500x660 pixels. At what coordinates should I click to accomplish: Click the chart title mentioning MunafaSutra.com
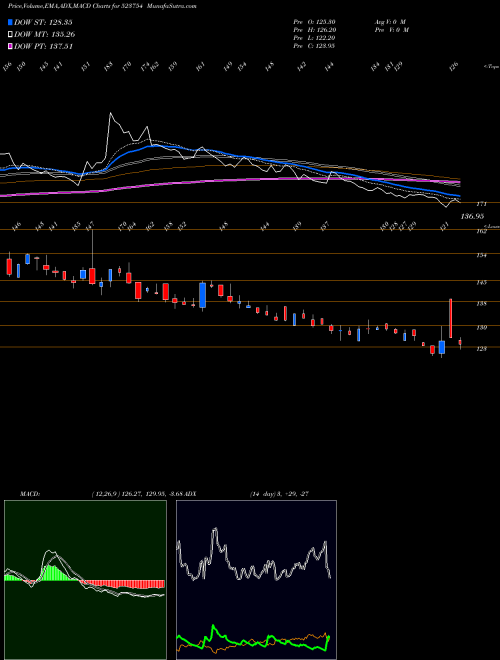102,6
